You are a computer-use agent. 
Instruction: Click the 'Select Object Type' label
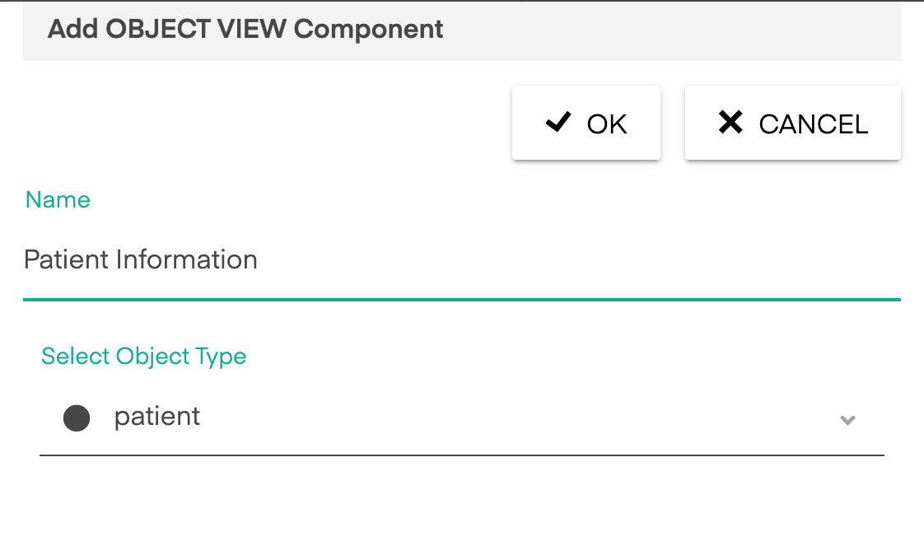(x=144, y=357)
